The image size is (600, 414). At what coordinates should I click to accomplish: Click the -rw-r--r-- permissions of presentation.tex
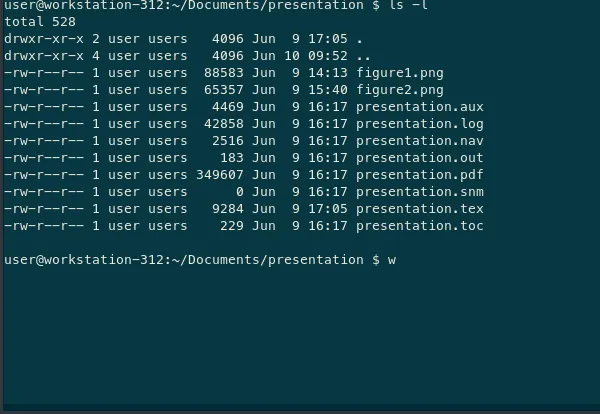[x=44, y=209]
